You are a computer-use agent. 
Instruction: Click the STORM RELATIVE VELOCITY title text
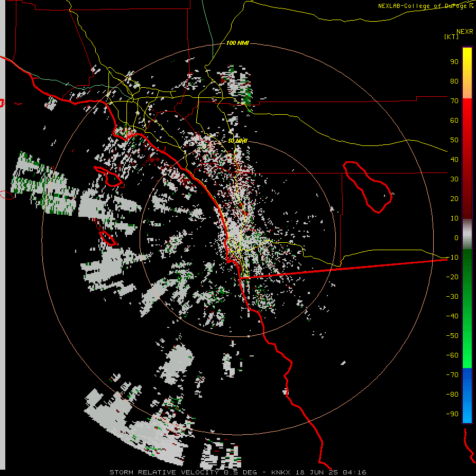coord(164,472)
